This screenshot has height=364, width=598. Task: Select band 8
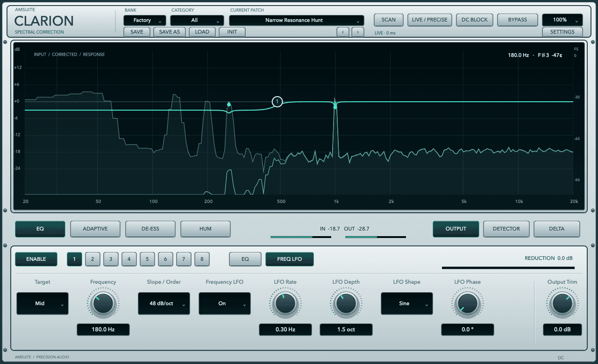pyautogui.click(x=202, y=259)
